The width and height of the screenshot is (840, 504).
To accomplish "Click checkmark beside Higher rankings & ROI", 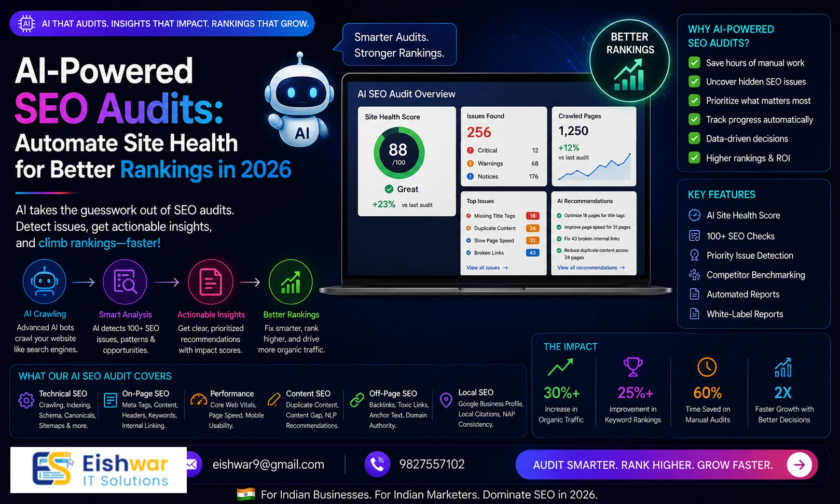I will click(694, 158).
